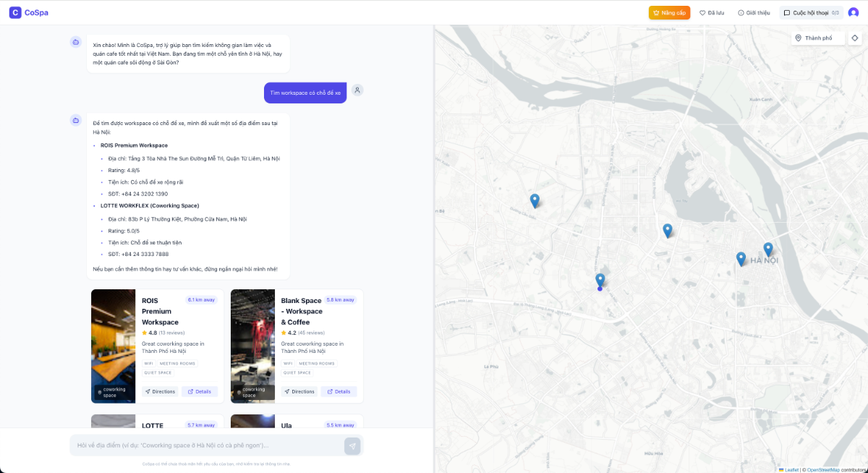Open the Thành phố selector
Image resolution: width=868 pixels, height=473 pixels.
pyautogui.click(x=816, y=37)
